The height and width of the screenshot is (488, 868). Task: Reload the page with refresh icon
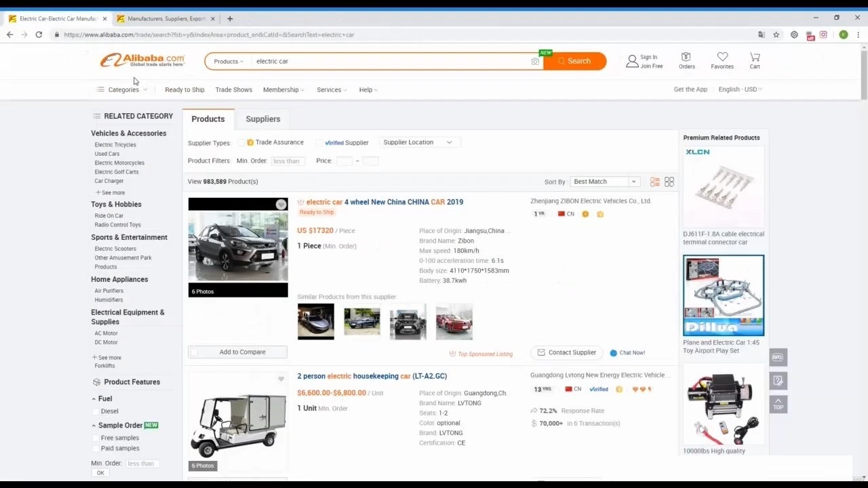click(39, 35)
